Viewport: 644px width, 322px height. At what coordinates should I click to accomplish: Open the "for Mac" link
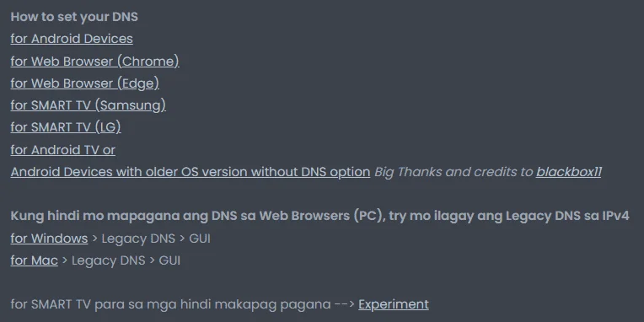pos(34,260)
